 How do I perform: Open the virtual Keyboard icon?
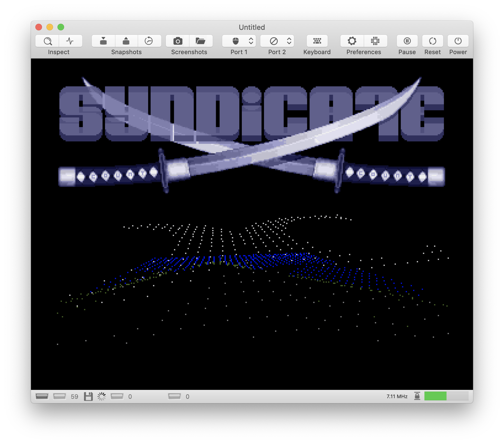(317, 41)
